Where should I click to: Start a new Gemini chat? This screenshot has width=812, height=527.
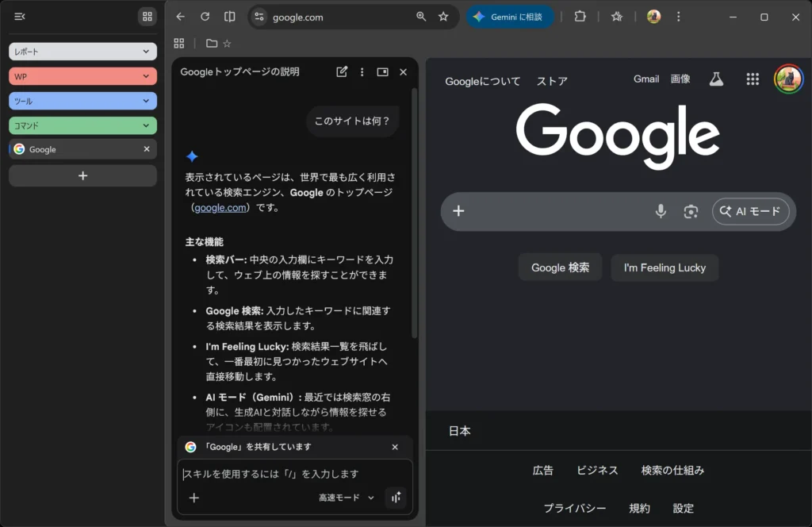[342, 72]
